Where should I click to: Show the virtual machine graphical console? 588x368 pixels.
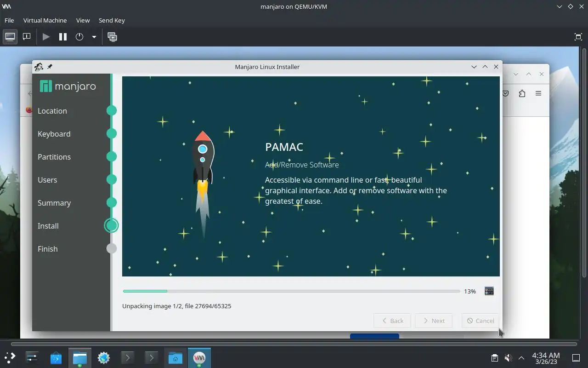coord(10,37)
